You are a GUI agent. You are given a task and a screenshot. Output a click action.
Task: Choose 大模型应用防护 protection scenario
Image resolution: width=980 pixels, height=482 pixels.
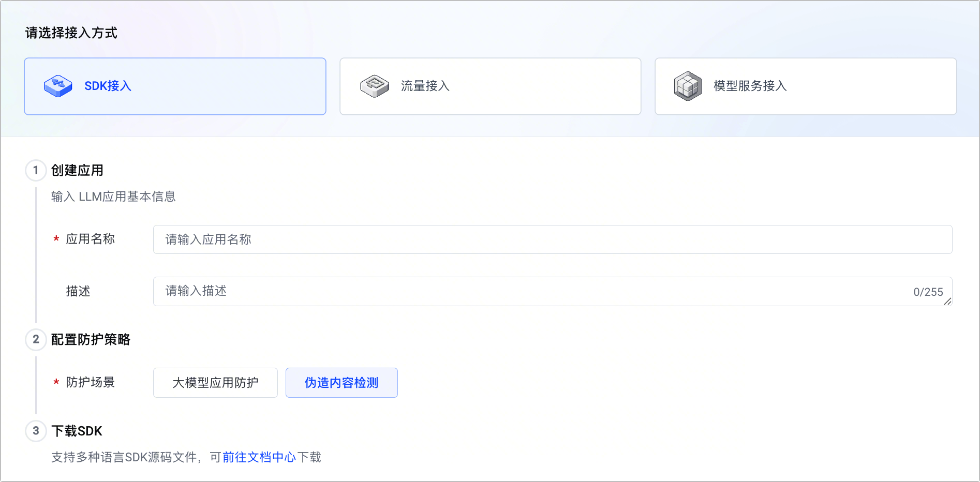coord(215,383)
